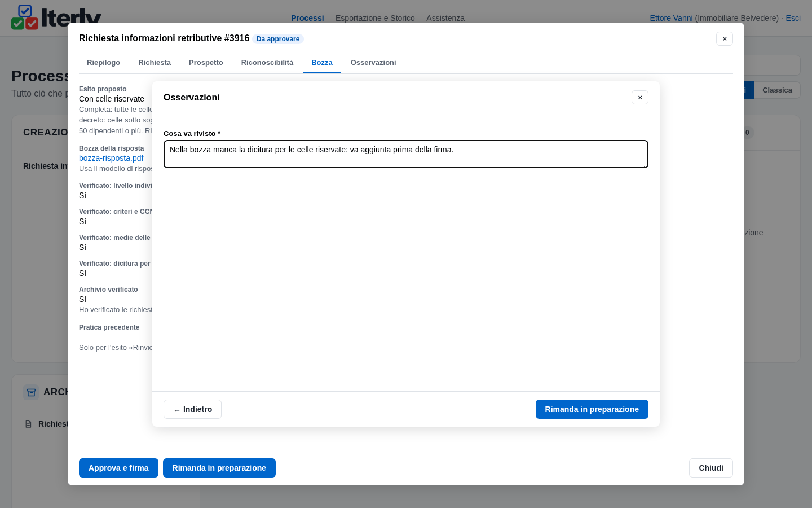
Task: Select the Prospetto tab
Action: pos(206,63)
